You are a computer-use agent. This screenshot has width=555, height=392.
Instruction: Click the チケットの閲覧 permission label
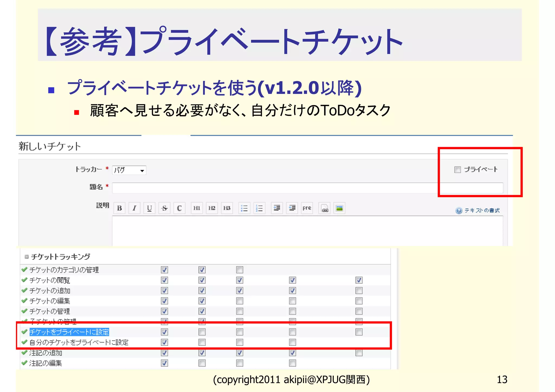[50, 280]
